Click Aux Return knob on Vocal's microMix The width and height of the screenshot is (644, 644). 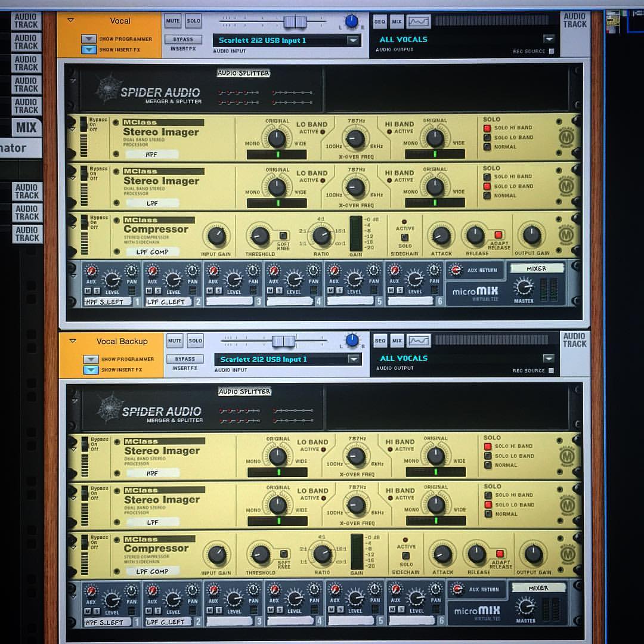(x=455, y=270)
